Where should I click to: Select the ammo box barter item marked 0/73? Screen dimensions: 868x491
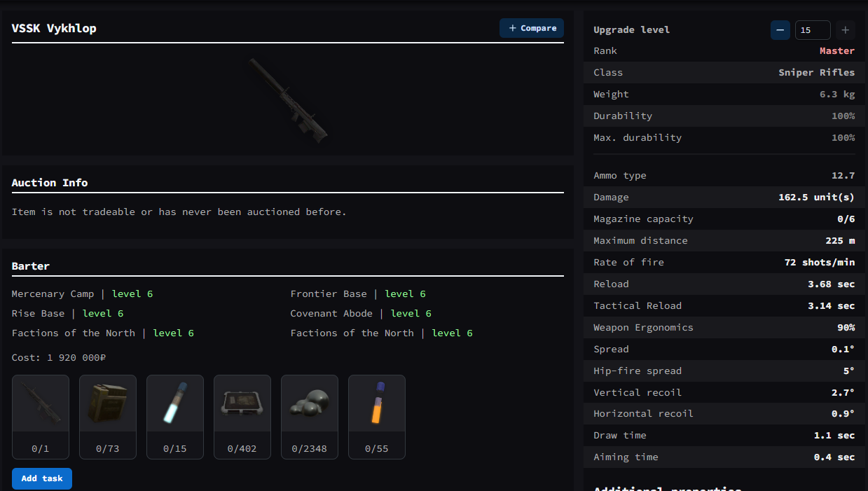[x=108, y=417]
